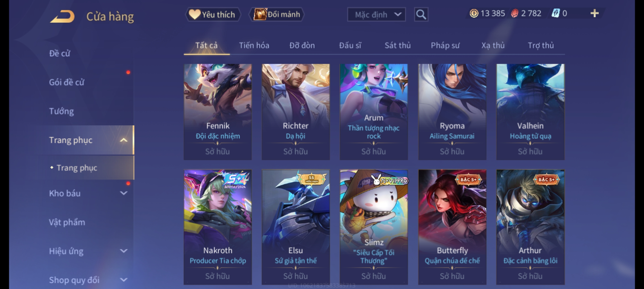The height and width of the screenshot is (289, 644).
Task: Open the Gói đề cử menu item
Action: [x=67, y=82]
